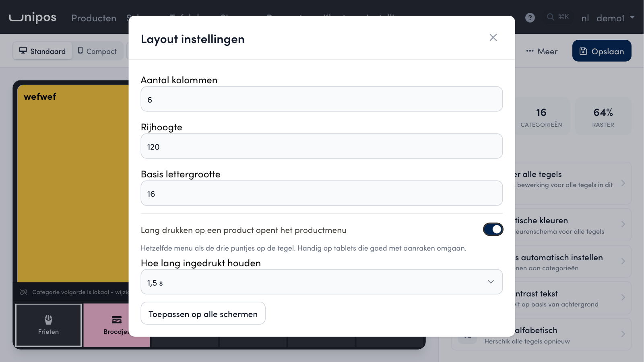This screenshot has width=644, height=362.
Task: Expand the 'alle tegels' option chevron
Action: click(x=623, y=183)
